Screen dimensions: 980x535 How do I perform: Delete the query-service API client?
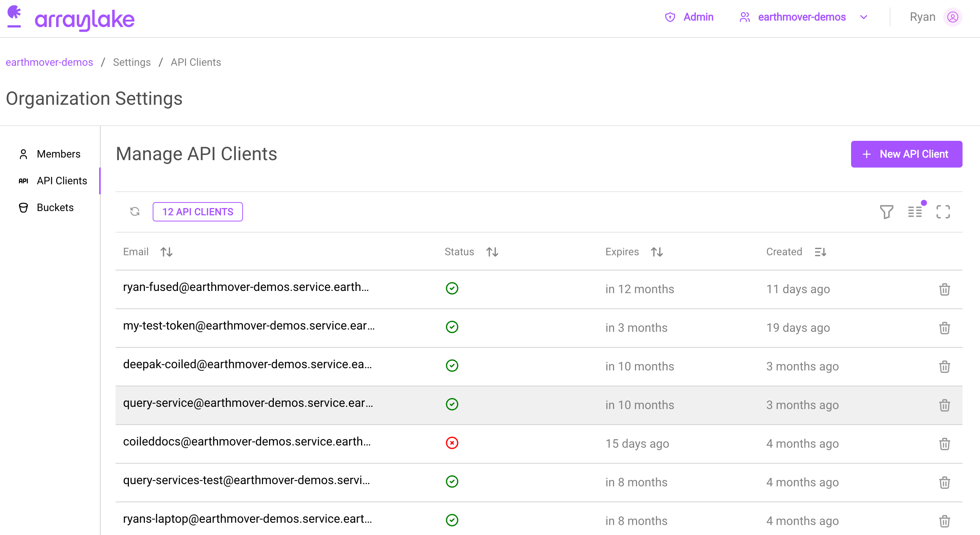pyautogui.click(x=944, y=405)
